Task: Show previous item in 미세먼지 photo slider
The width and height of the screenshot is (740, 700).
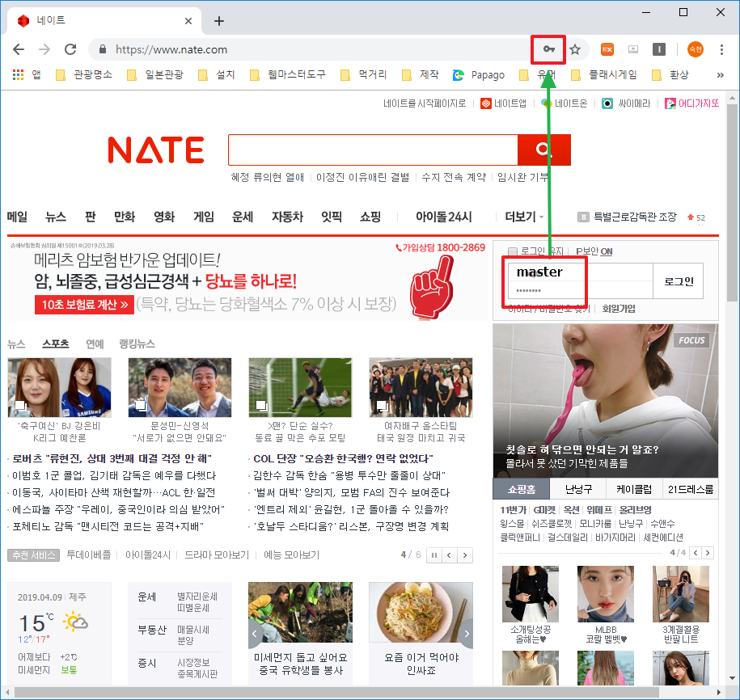Action: (255, 634)
